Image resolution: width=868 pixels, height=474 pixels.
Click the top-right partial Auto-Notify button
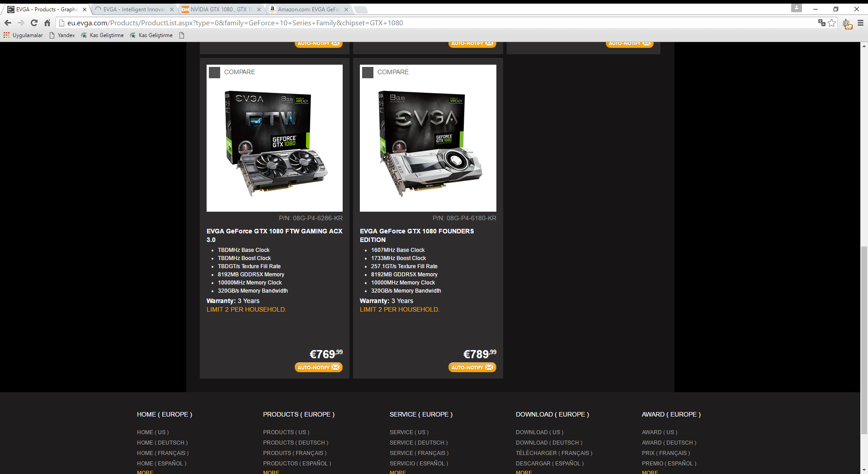coord(630,44)
